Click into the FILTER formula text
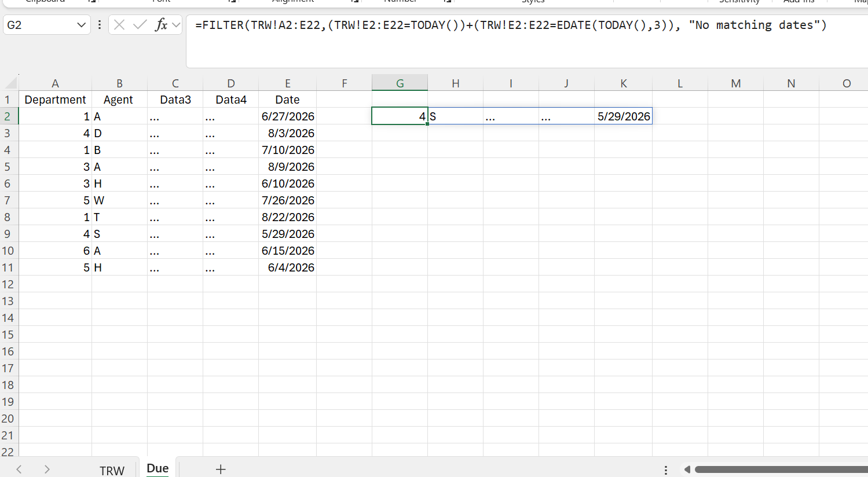 click(x=510, y=25)
